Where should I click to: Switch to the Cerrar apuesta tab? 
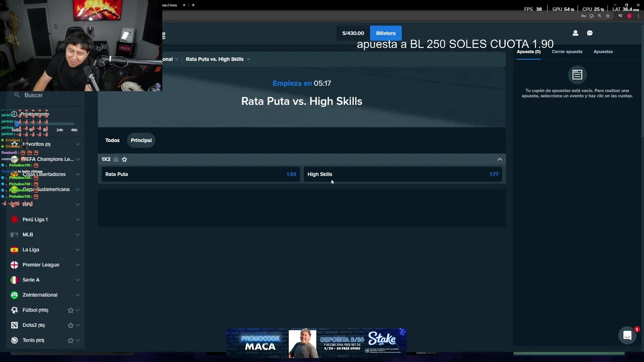(x=567, y=52)
